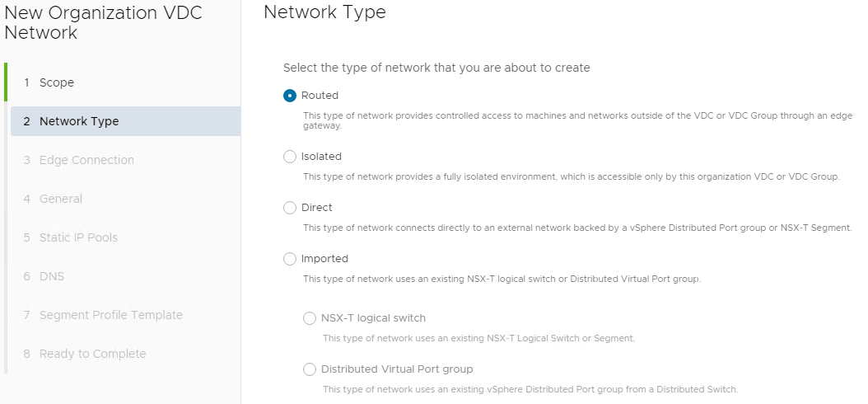Select the NSX-T logical switch radio option
Viewport: 868px width, 404px height.
point(310,318)
